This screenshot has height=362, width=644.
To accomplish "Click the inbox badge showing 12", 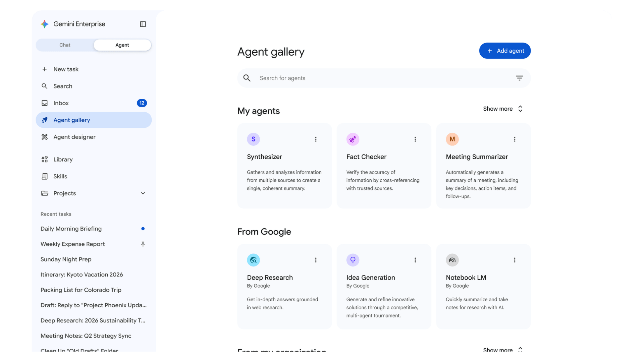I will pos(142,103).
